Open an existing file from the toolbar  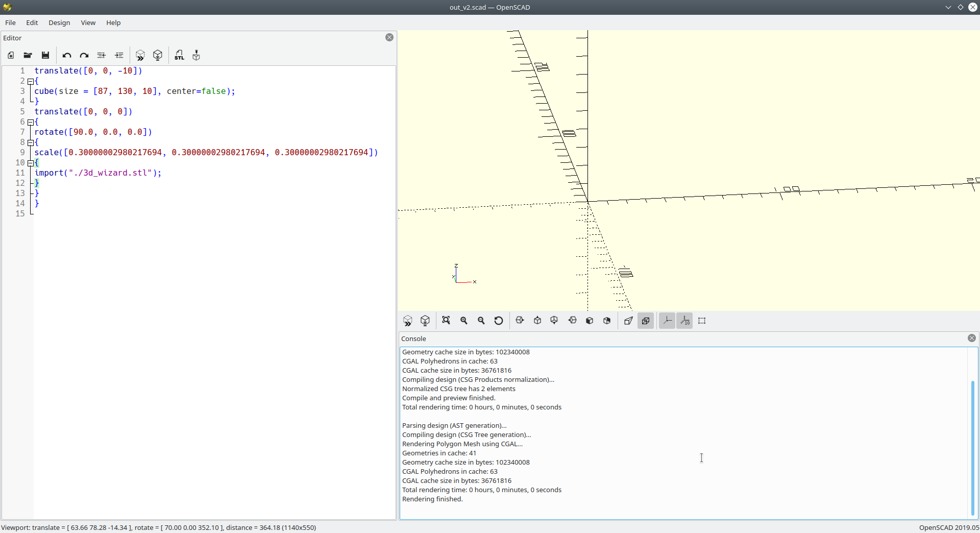[x=28, y=55]
